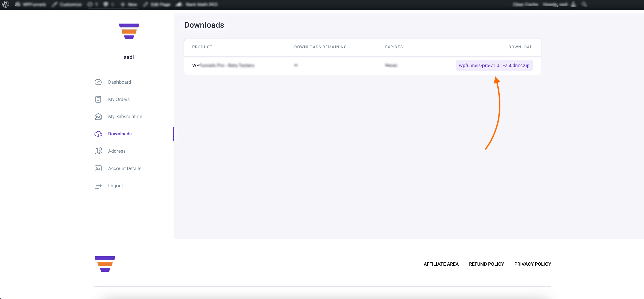Log out via Logout link
This screenshot has height=299, width=644.
[115, 186]
